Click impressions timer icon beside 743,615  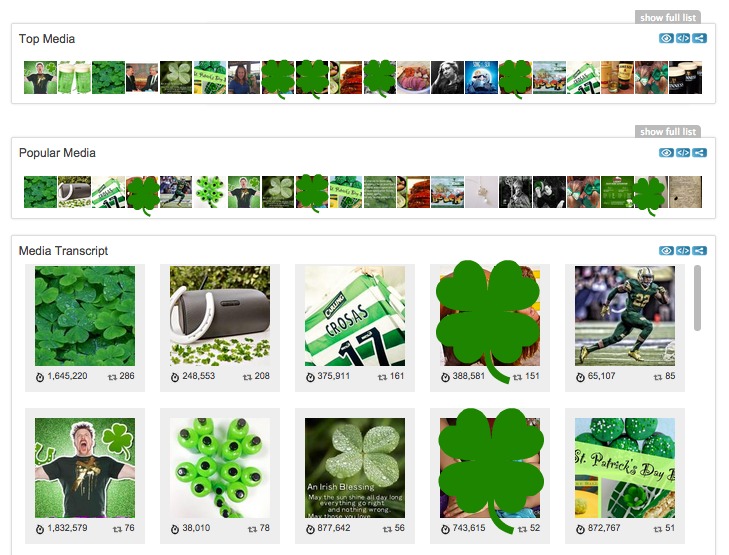pos(445,529)
